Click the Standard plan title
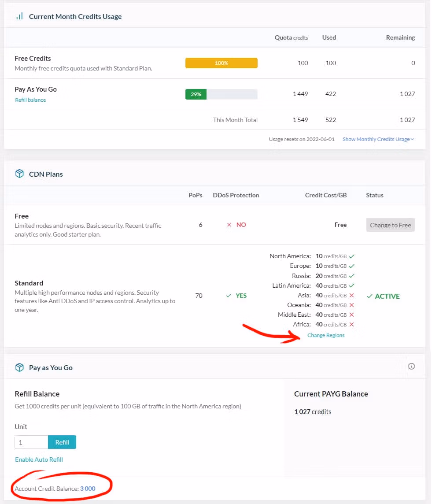 [29, 283]
